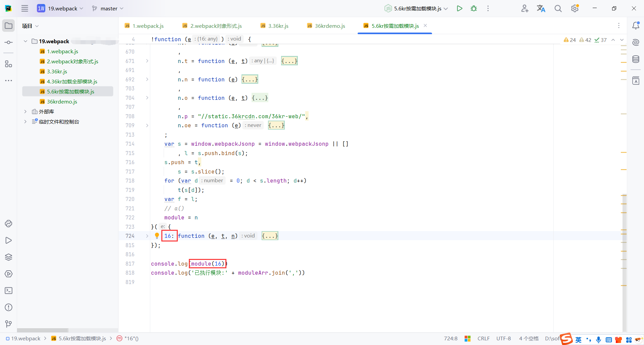Open the run configuration dropdown for 5.6kr按需加载模块.js

(x=446, y=8)
